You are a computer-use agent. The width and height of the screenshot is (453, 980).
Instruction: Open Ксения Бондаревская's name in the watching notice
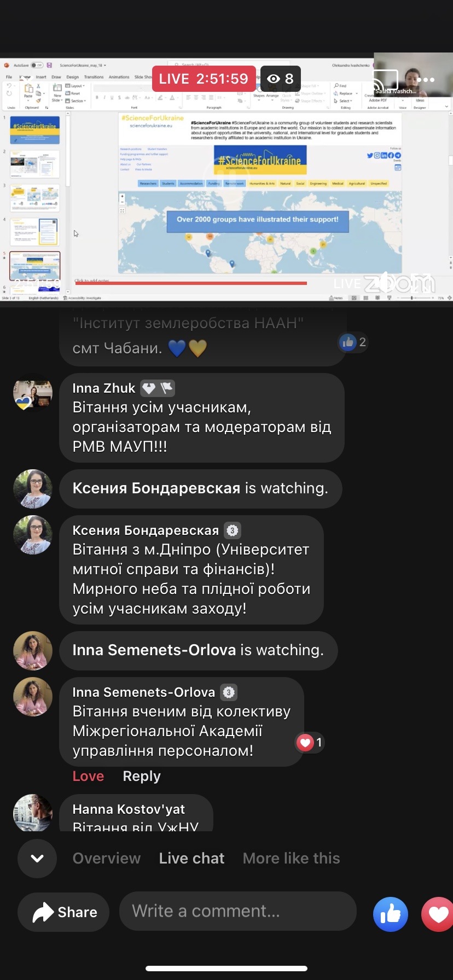[156, 488]
